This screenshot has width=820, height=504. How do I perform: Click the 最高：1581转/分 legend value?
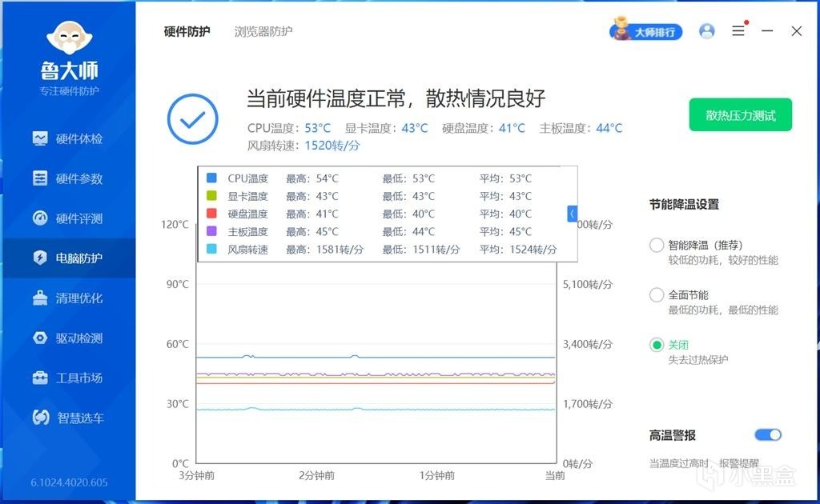(324, 249)
